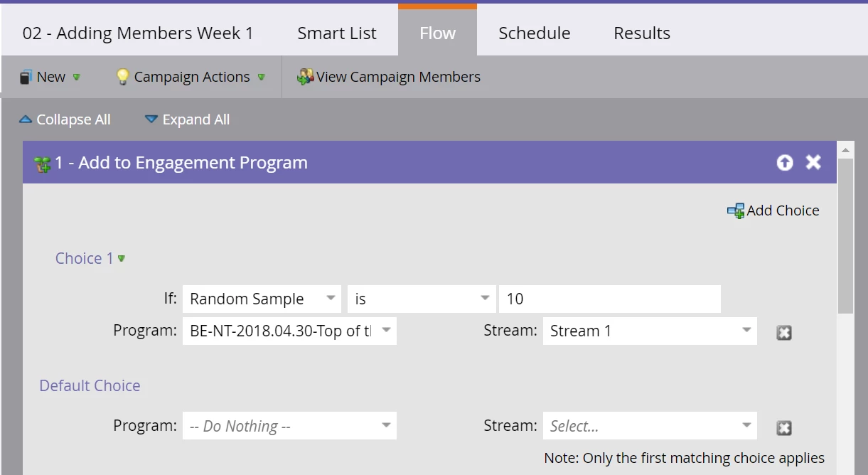Open the Results tab

coord(641,33)
